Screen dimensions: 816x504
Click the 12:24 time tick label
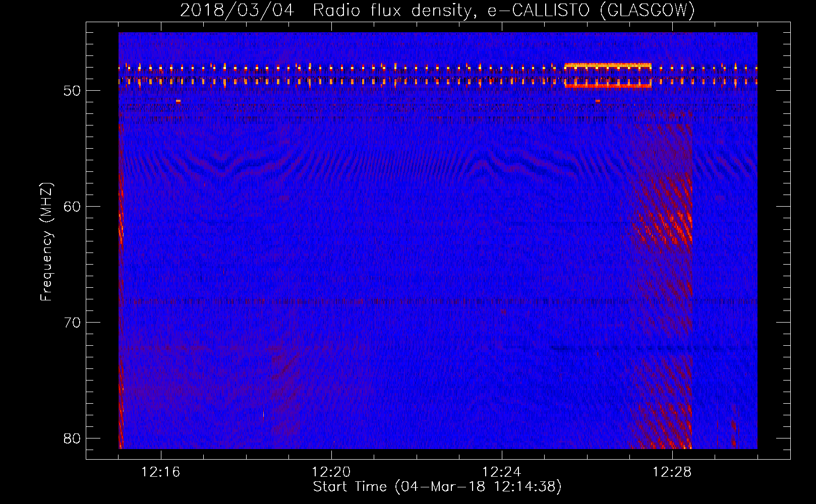pyautogui.click(x=501, y=472)
